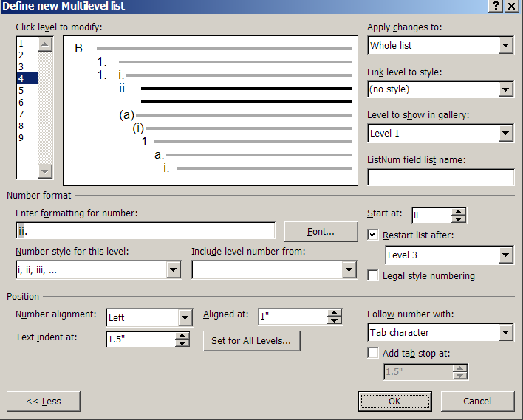The height and width of the screenshot is (420, 523).
Task: Increase the Start at value
Action: [x=459, y=212]
